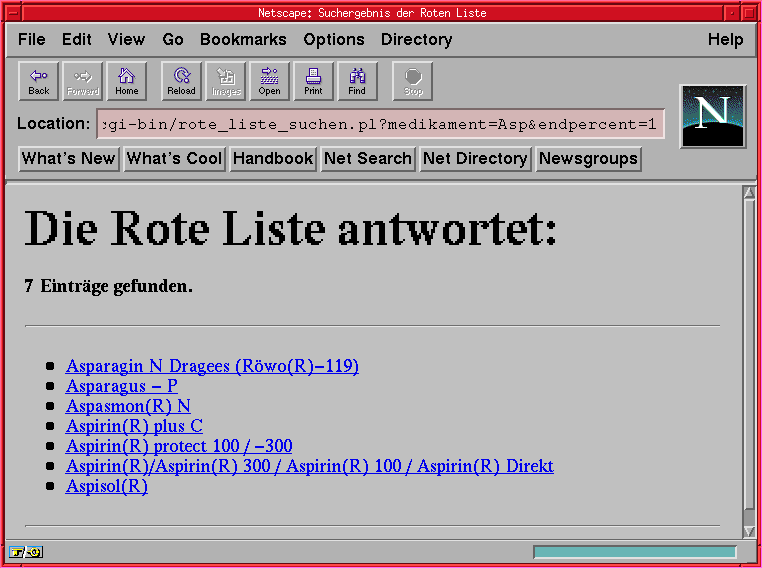
Task: Click the What's Cool button
Action: coord(174,158)
